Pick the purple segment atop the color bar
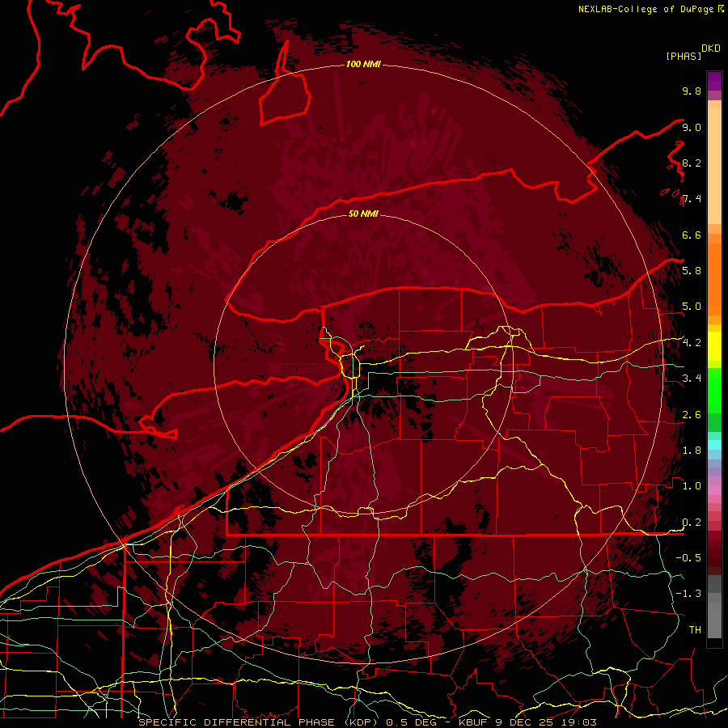 click(x=714, y=81)
